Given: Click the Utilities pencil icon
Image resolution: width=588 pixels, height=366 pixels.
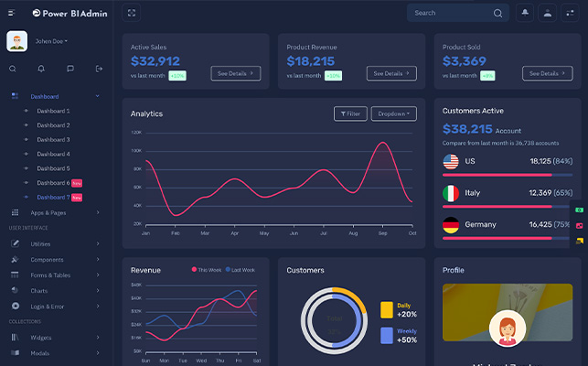Looking at the screenshot, I should coord(15,243).
